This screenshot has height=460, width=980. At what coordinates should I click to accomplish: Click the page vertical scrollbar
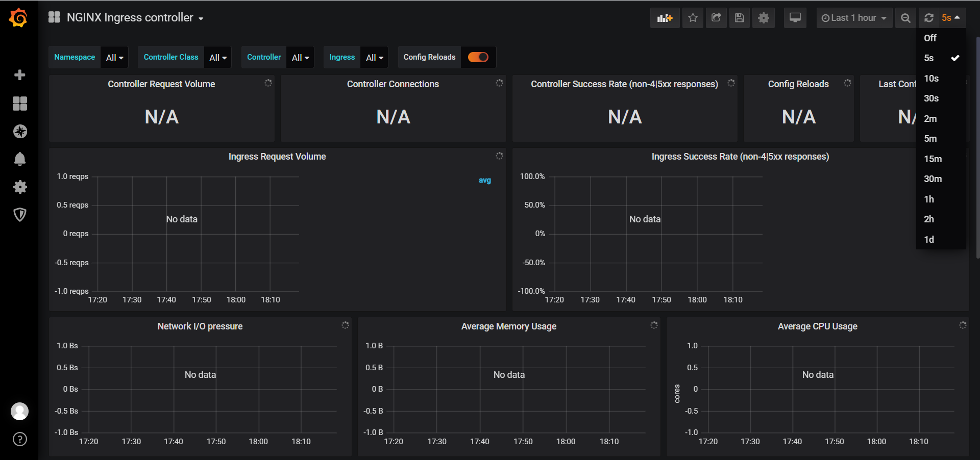pos(977,147)
